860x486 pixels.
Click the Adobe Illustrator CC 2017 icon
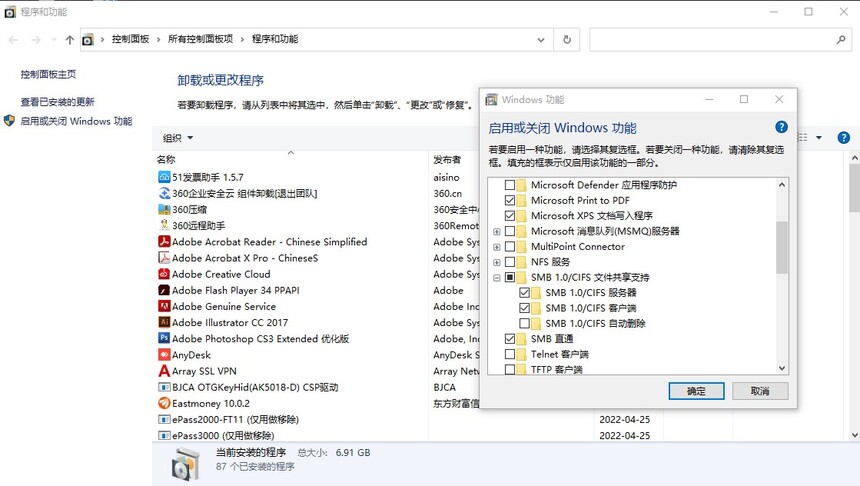[x=164, y=323]
